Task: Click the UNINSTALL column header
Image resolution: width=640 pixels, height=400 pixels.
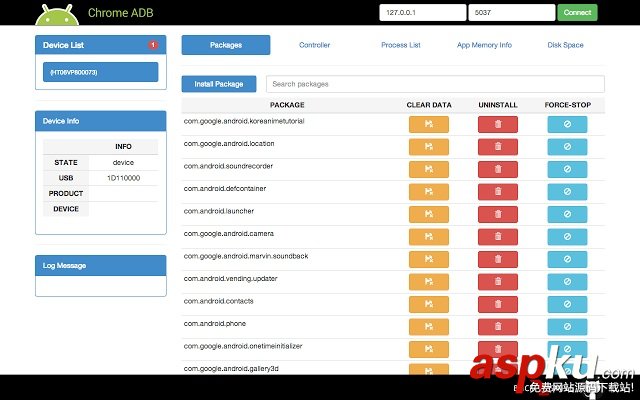Action: pyautogui.click(x=498, y=105)
